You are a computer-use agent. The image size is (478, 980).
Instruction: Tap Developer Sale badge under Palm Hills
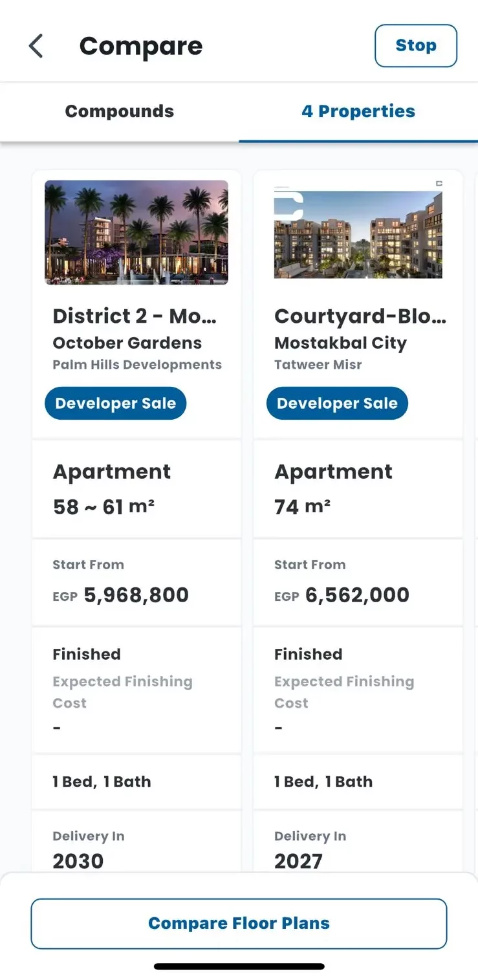(116, 403)
